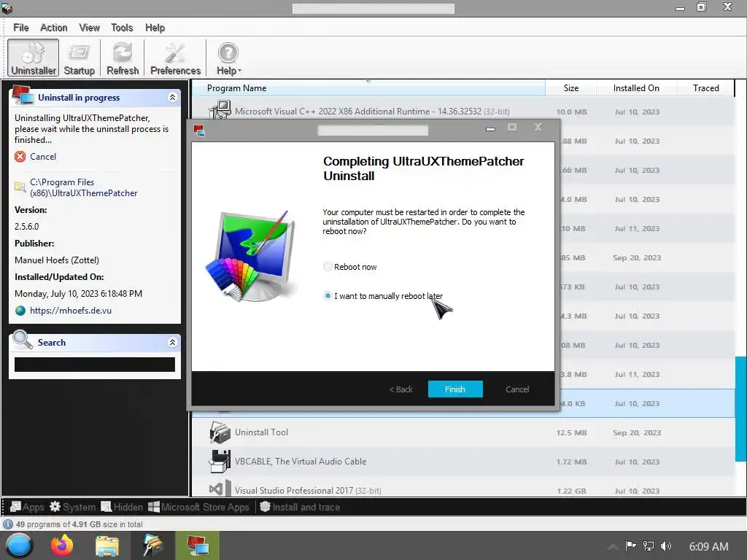Click the uninstall wizard title bar icon
Screen dimensions: 747x560
[x=199, y=130]
